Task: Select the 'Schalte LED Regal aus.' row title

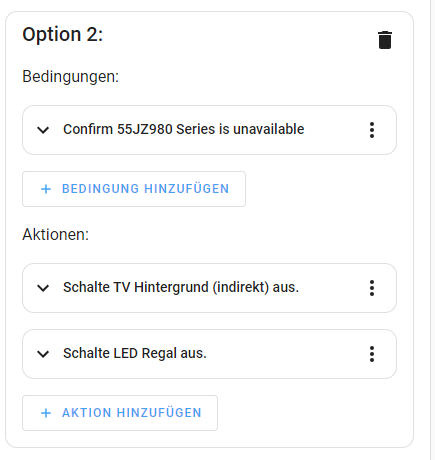Action: 135,353
